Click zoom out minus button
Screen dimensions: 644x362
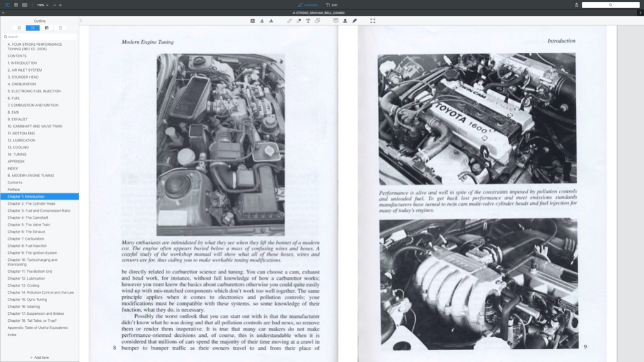click(x=53, y=5)
